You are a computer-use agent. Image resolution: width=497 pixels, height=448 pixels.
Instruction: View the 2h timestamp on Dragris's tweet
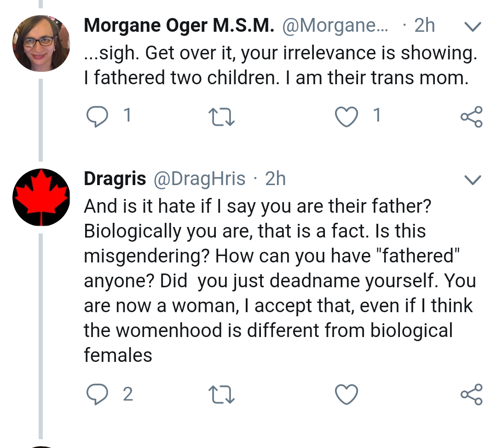[x=275, y=179]
